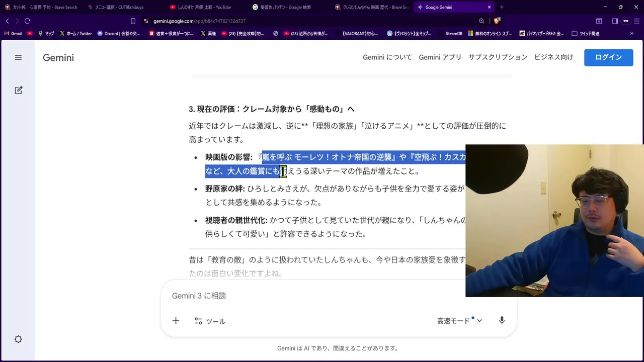
Task: Click the zoom magnifier icon in address bar
Action: (481, 21)
